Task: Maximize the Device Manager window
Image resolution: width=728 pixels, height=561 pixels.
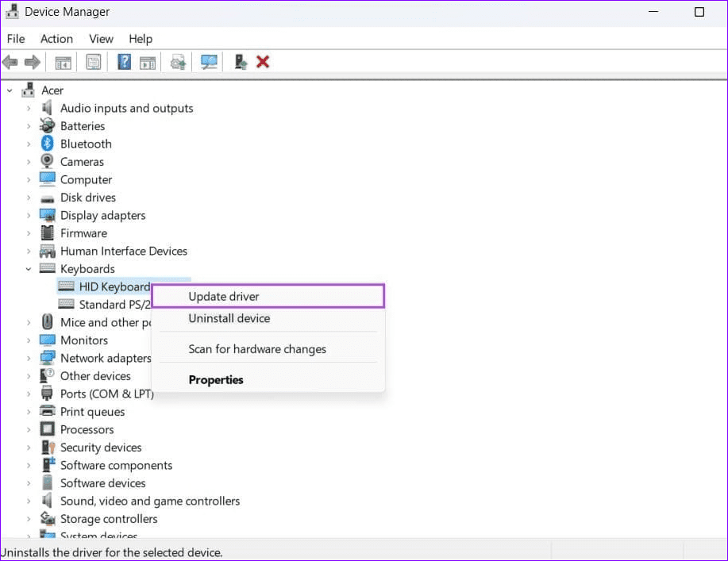Action: [699, 12]
